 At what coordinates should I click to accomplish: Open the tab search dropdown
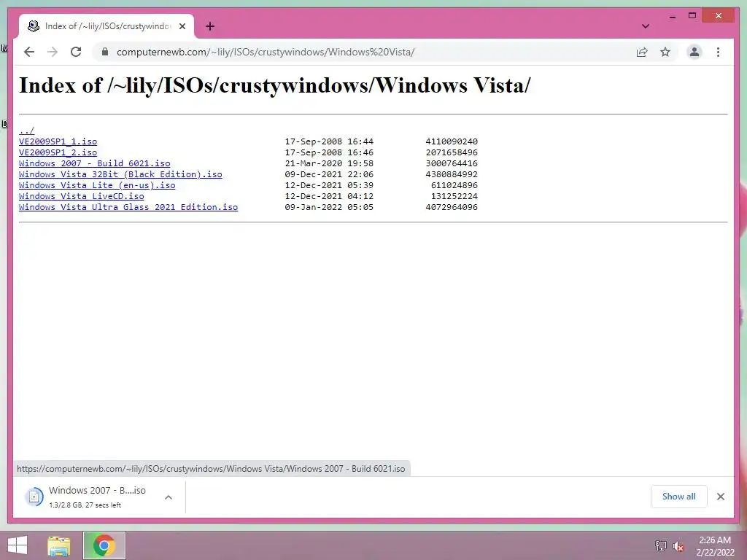[x=645, y=26]
